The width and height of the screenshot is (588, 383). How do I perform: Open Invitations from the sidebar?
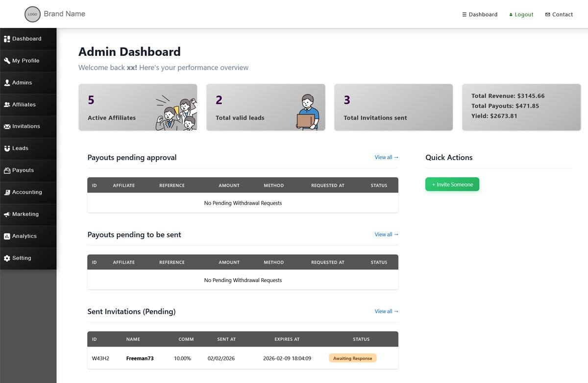point(7,126)
